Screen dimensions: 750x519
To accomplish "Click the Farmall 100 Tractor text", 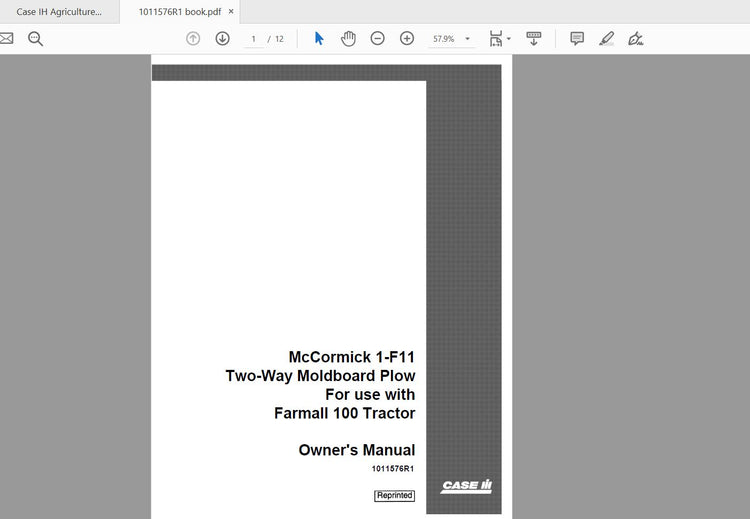I will [345, 413].
